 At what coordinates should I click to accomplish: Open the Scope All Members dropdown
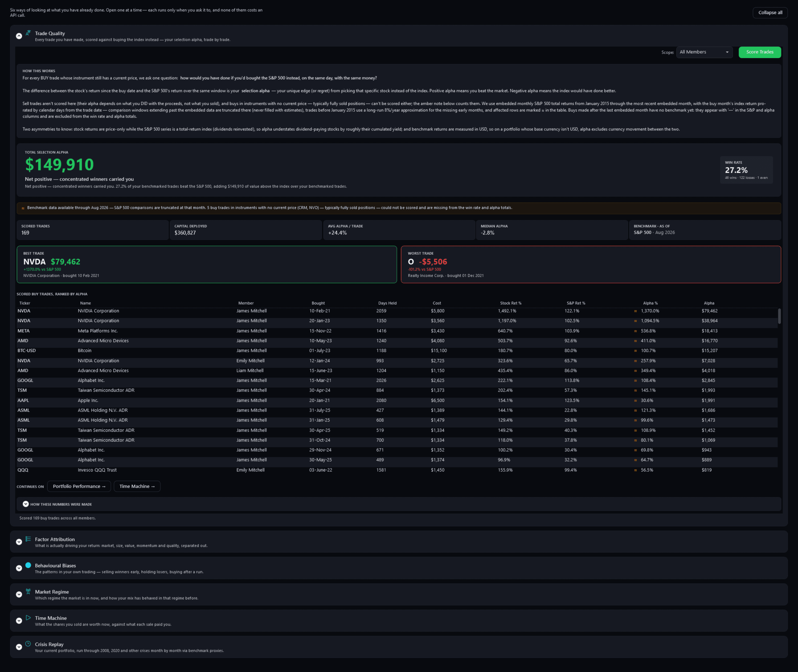tap(704, 52)
